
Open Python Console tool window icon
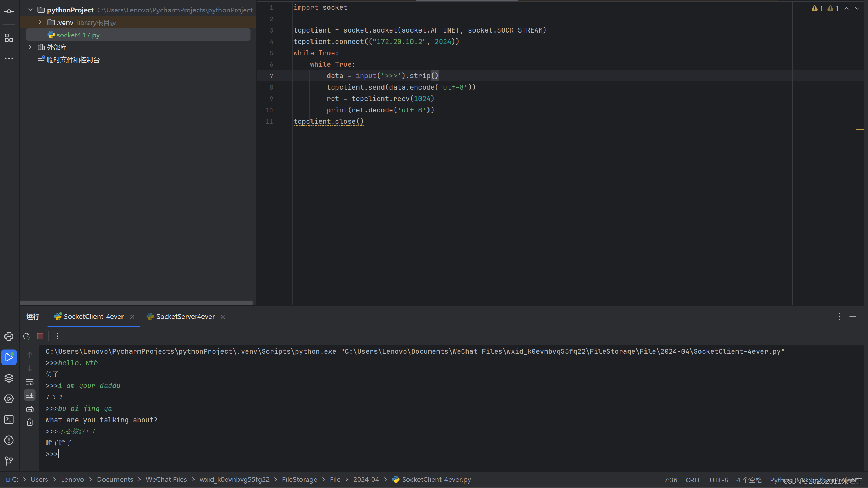9,337
